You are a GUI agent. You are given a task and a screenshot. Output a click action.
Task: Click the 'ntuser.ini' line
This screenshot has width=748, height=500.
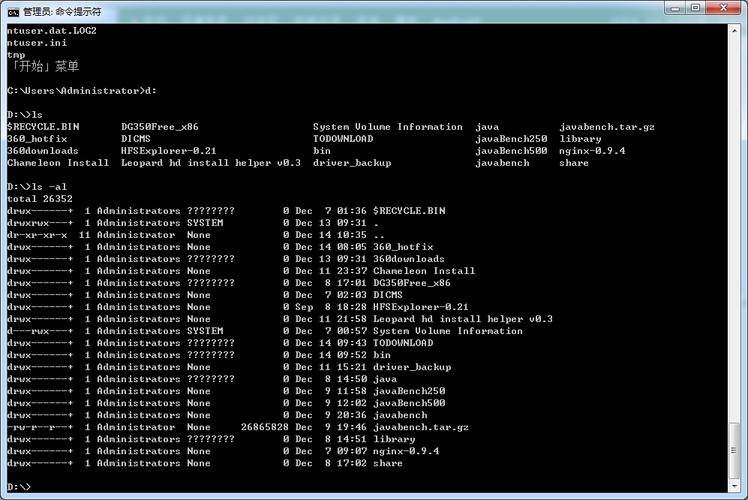(x=37, y=43)
